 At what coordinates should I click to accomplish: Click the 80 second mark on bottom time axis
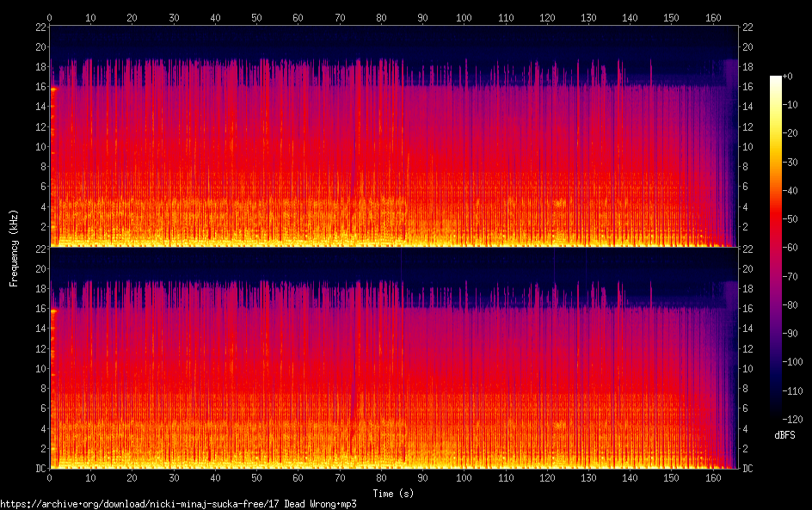pyautogui.click(x=380, y=477)
